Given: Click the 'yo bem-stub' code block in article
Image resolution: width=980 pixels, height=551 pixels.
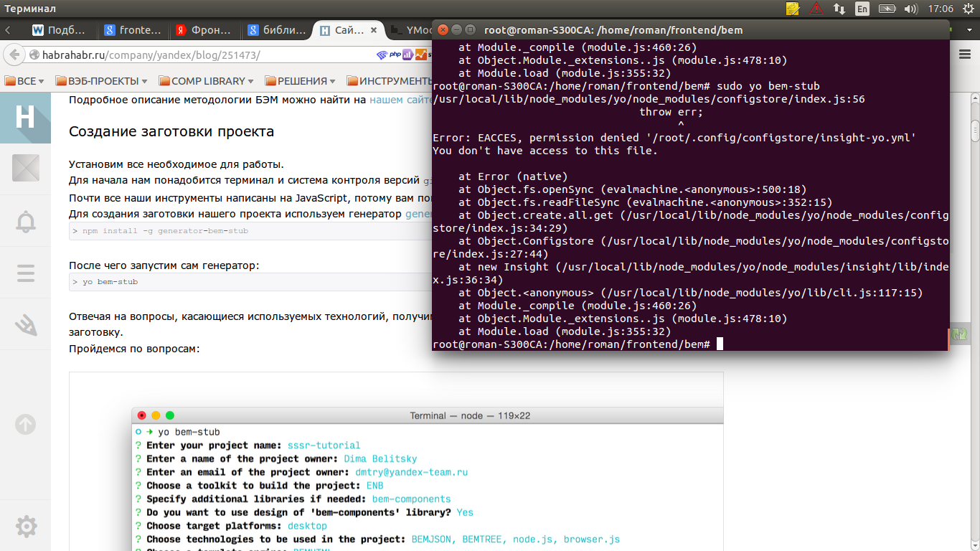Looking at the screenshot, I should (x=250, y=282).
